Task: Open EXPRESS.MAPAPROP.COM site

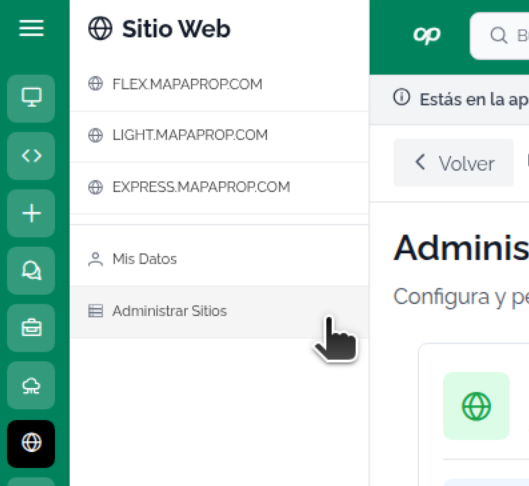Action: click(x=219, y=187)
